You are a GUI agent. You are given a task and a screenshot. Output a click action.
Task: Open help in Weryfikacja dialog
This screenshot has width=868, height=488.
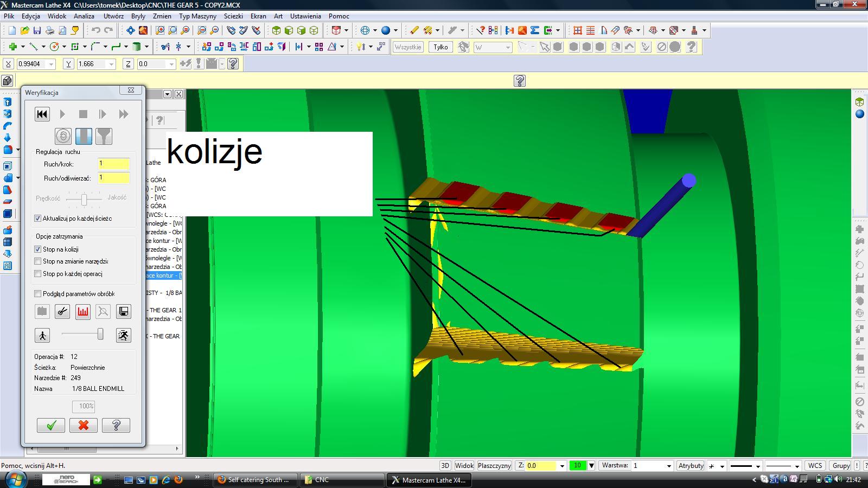[116, 426]
